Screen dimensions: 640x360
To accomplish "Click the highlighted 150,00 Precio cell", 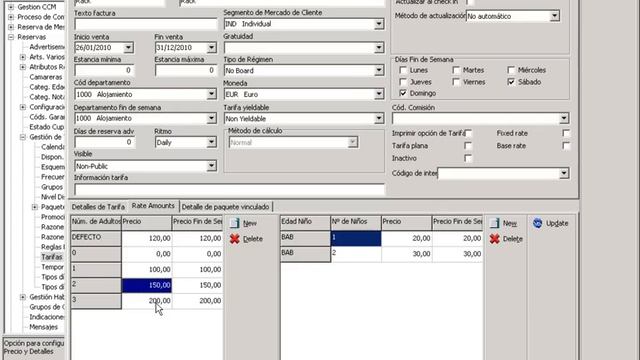I will (147, 285).
